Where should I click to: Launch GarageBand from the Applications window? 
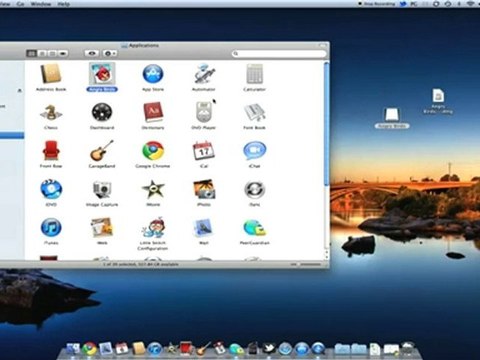coord(102,151)
